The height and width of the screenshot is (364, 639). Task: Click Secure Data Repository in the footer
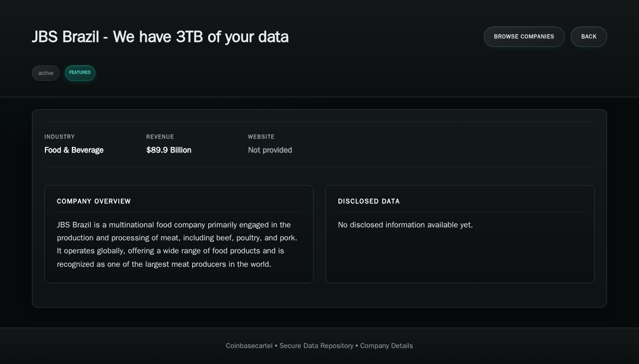point(316,346)
